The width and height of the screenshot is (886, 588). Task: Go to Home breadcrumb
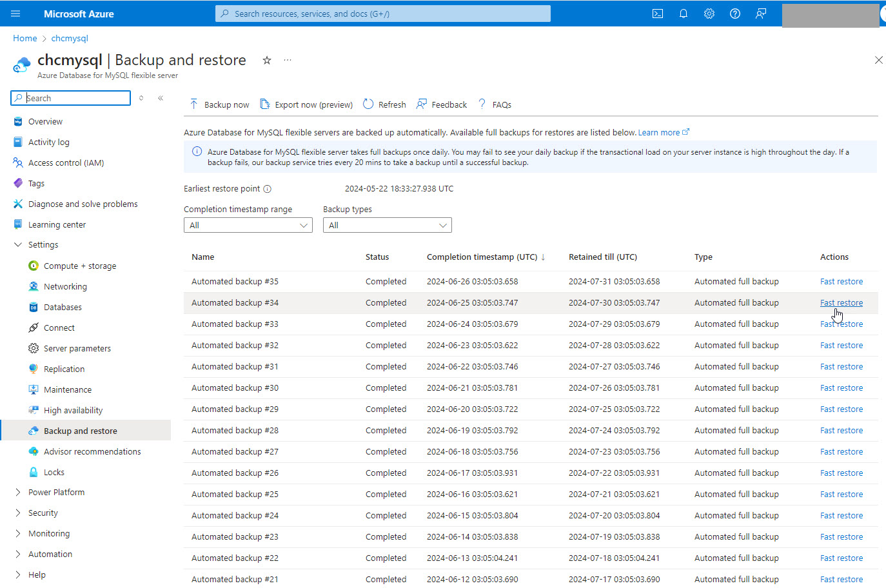point(25,38)
